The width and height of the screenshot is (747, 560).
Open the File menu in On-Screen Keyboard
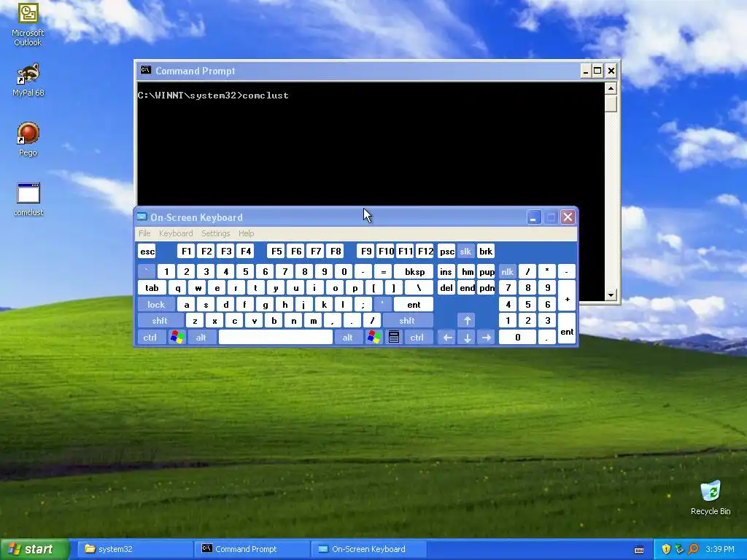click(x=144, y=233)
